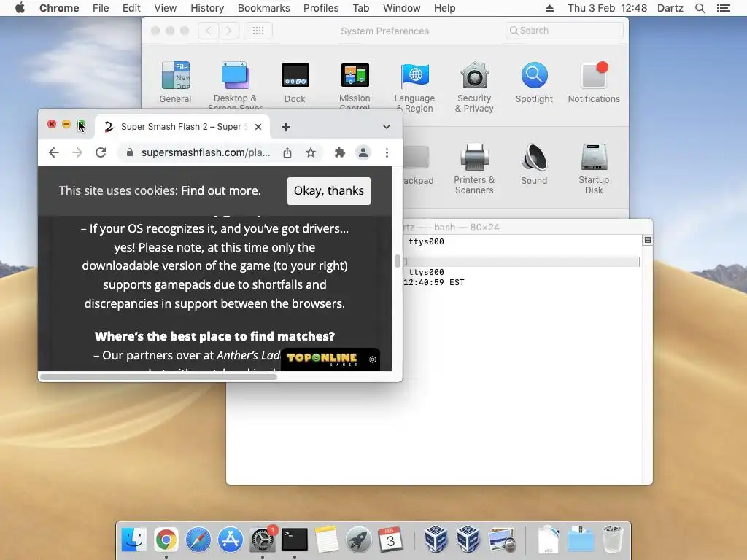This screenshot has width=747, height=560.
Task: Open the Window menu
Action: (x=402, y=8)
